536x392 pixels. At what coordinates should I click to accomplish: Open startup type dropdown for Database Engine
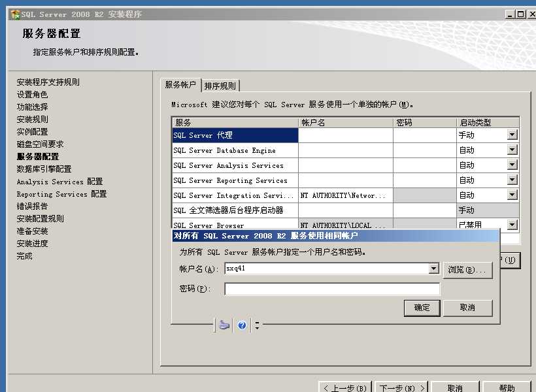coord(512,150)
